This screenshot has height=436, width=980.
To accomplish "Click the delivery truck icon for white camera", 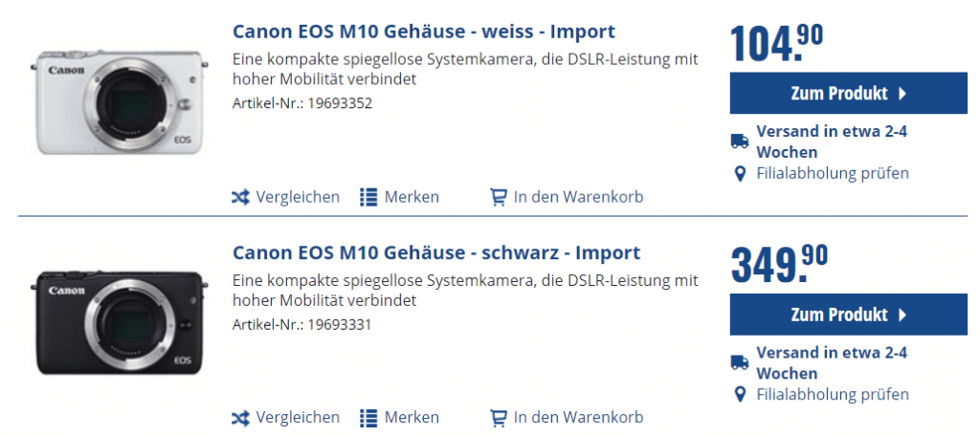I will (x=739, y=142).
